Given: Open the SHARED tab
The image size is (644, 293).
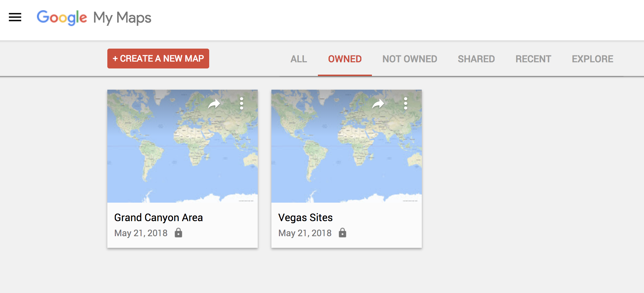Looking at the screenshot, I should click(x=476, y=59).
